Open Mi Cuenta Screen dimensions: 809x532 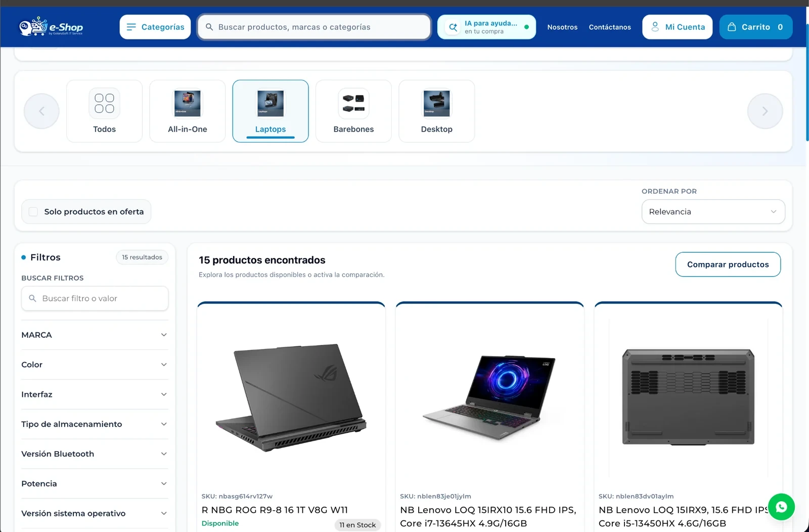pyautogui.click(x=678, y=27)
